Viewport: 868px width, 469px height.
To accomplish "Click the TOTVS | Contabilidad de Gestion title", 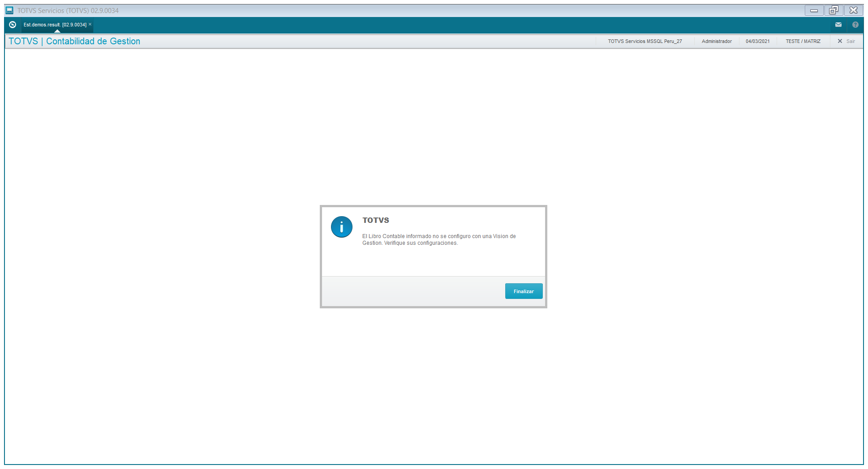I will click(74, 41).
